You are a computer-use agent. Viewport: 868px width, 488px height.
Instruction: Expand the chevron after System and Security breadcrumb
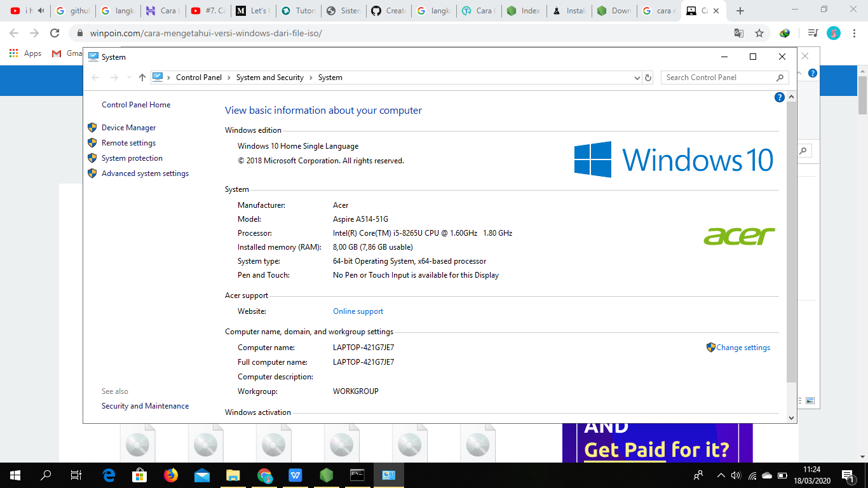tap(311, 78)
